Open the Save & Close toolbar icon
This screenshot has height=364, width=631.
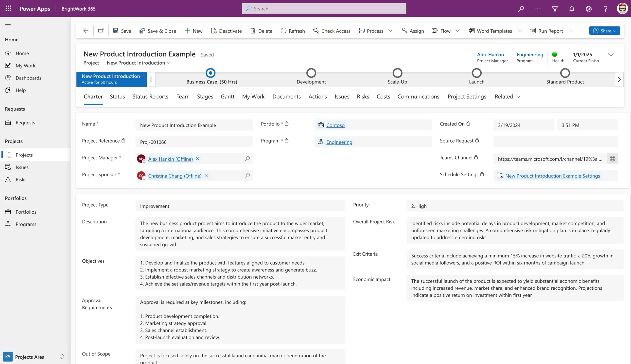(x=142, y=30)
